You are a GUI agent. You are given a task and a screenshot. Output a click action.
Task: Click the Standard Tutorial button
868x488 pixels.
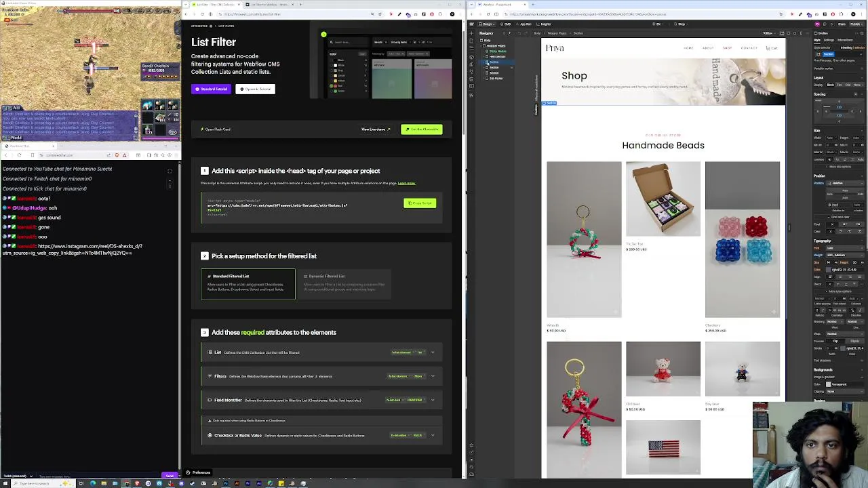coord(212,89)
